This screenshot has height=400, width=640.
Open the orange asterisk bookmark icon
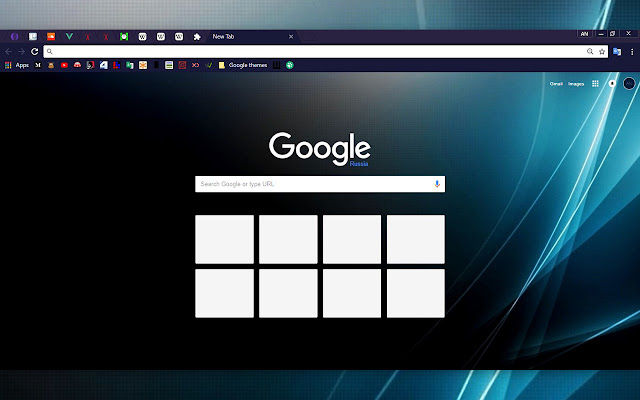pyautogui.click(x=143, y=65)
